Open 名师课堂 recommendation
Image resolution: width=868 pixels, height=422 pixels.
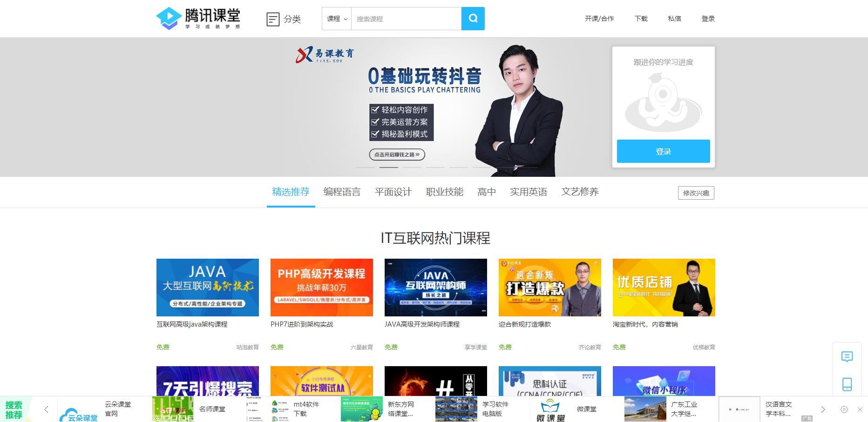pos(212,409)
